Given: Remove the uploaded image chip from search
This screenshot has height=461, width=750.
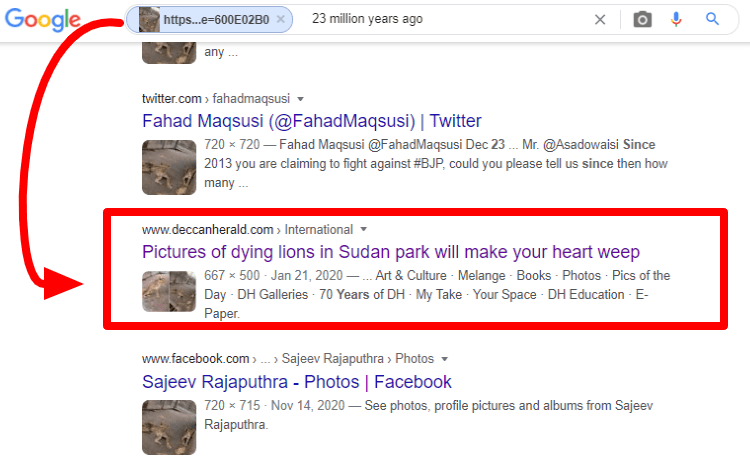Looking at the screenshot, I should coord(281,19).
